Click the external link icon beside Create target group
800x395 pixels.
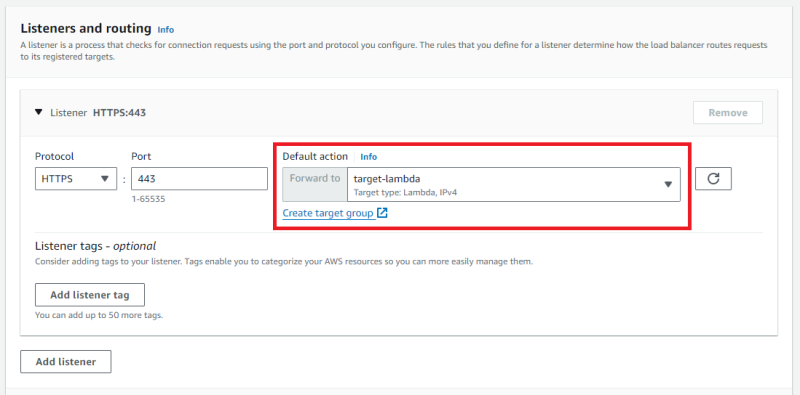(x=382, y=213)
